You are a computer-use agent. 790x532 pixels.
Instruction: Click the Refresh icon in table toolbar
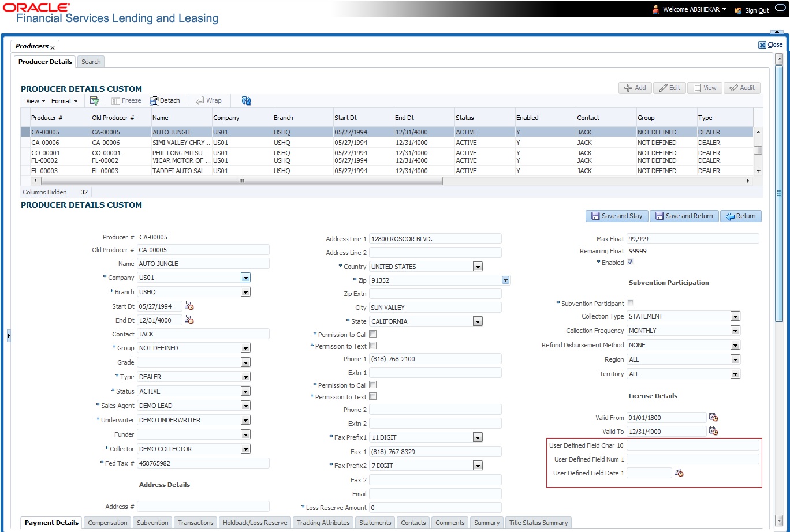click(x=247, y=101)
